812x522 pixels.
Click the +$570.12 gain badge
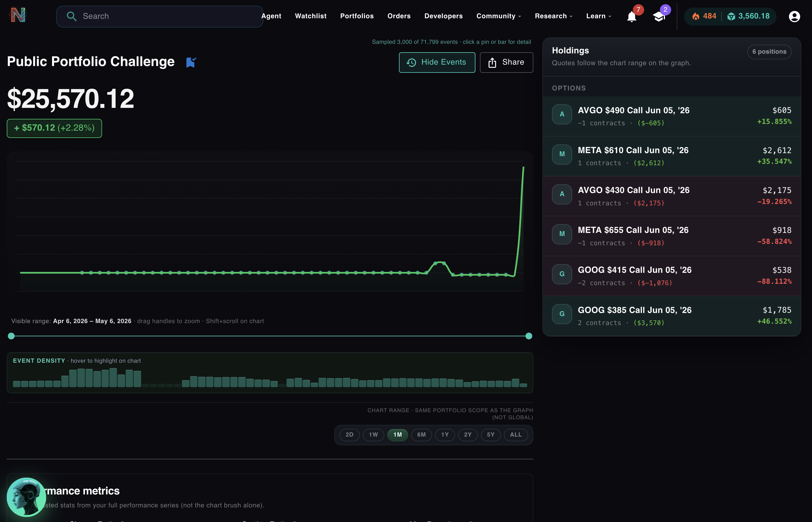[x=54, y=128]
